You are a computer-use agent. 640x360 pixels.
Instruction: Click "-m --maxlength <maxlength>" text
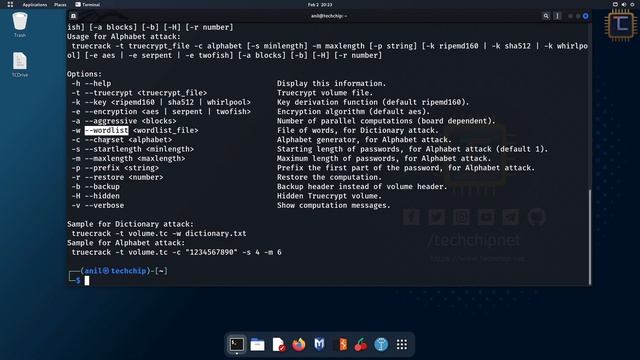128,158
